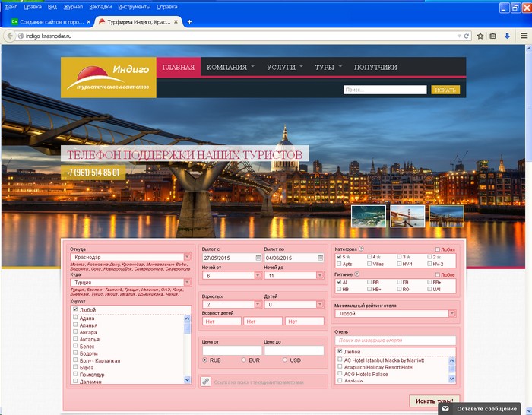The image size is (532, 415).
Task: Expand the Ночей от dropdown
Action: tap(258, 276)
